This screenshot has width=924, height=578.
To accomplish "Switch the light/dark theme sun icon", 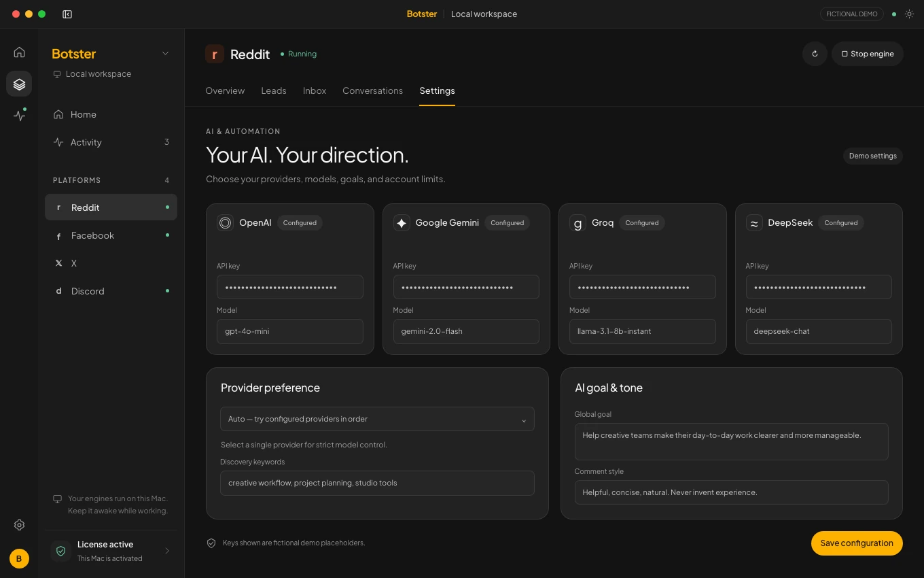I will 909,14.
